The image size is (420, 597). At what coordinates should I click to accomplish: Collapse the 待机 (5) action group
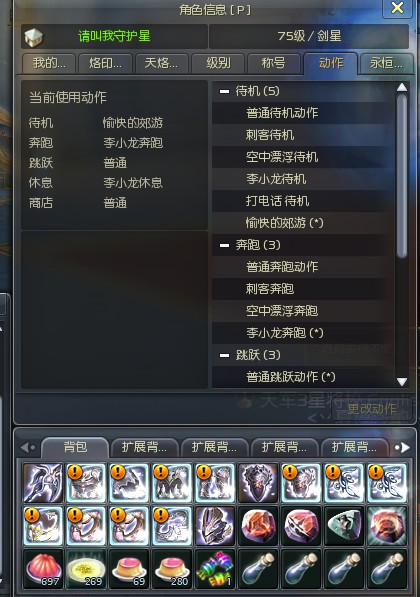click(224, 91)
